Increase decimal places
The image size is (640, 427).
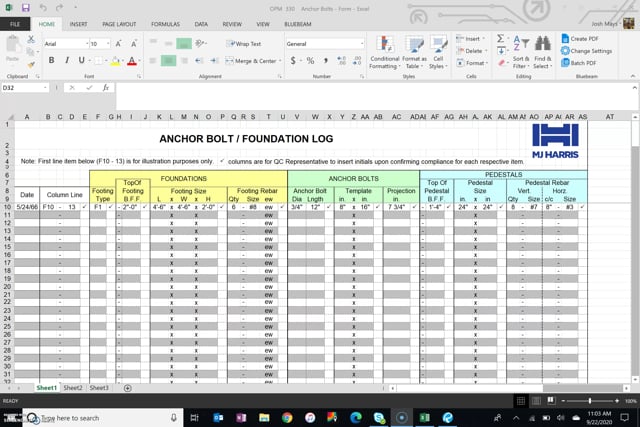(342, 61)
